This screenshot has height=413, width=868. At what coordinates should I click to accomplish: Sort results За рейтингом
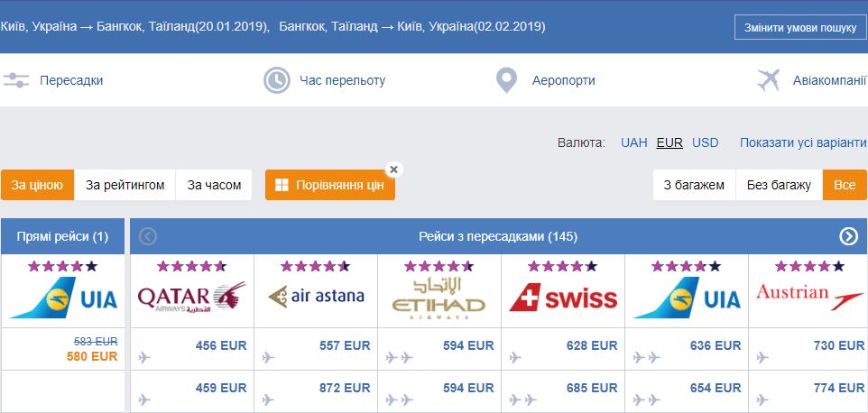coord(125,185)
